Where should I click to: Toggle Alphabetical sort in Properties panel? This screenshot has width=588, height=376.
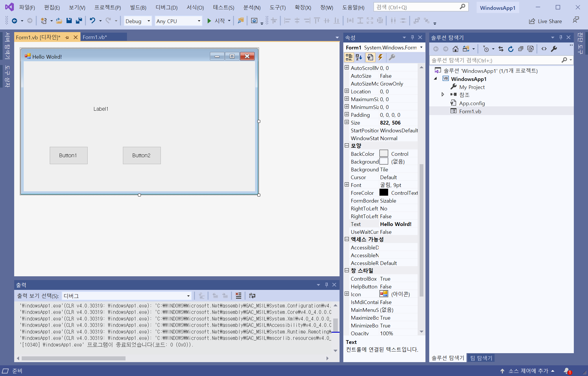tap(359, 58)
